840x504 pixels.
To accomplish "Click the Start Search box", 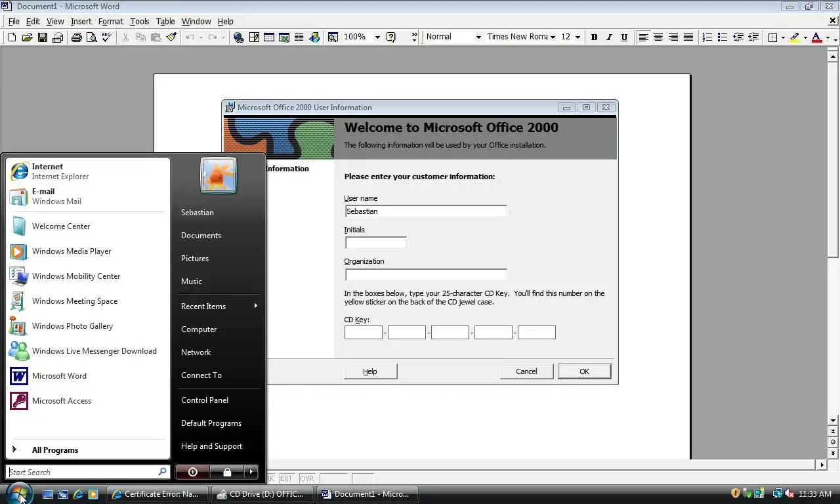I will point(88,472).
